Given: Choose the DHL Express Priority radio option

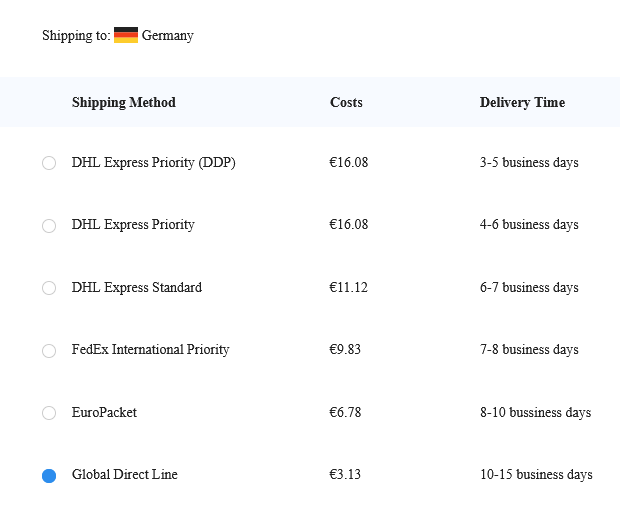Looking at the screenshot, I should click(49, 226).
